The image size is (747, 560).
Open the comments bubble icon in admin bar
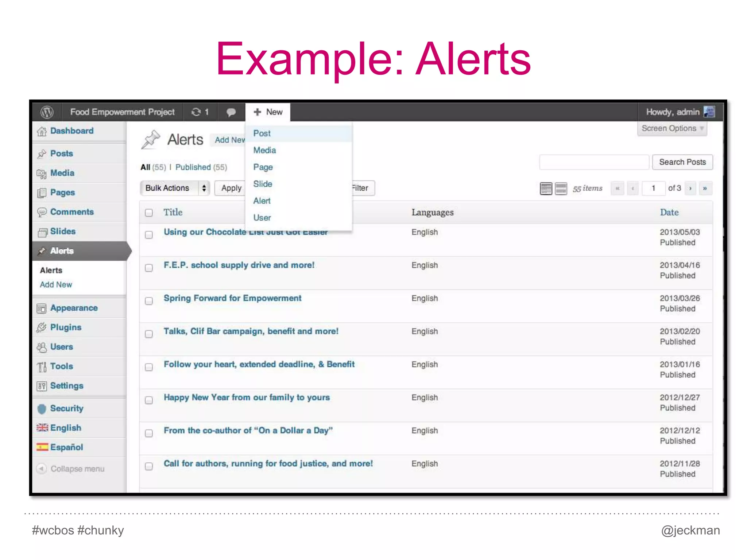coord(231,112)
